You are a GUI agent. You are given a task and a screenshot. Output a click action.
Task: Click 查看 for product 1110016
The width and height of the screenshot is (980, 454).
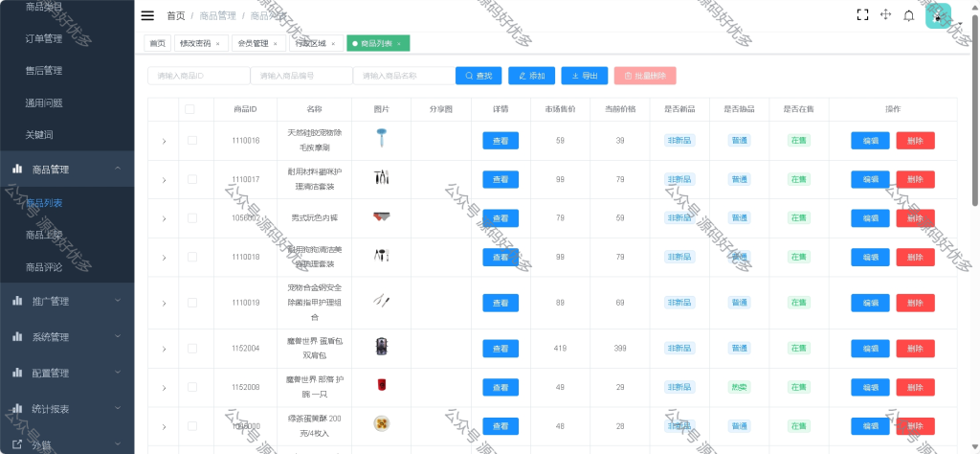(501, 141)
